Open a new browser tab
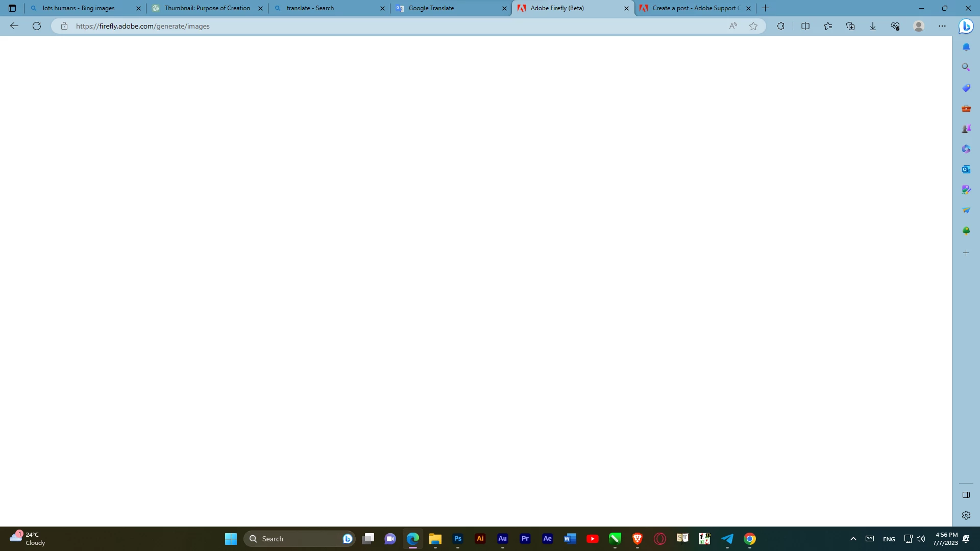The image size is (980, 551). (x=766, y=8)
